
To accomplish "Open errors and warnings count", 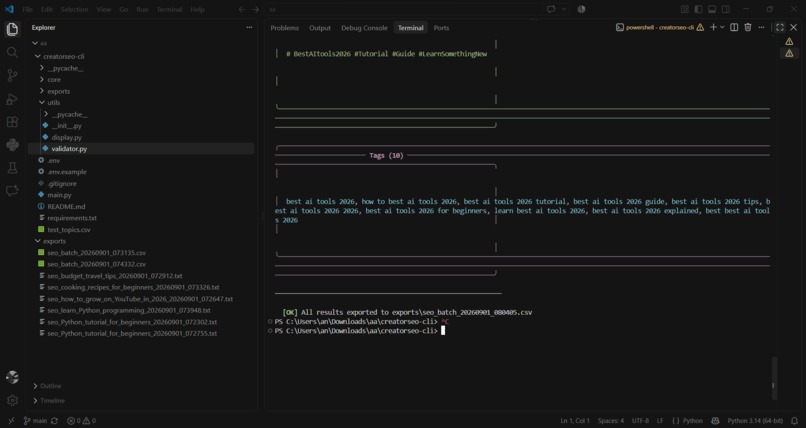I will tap(81, 421).
